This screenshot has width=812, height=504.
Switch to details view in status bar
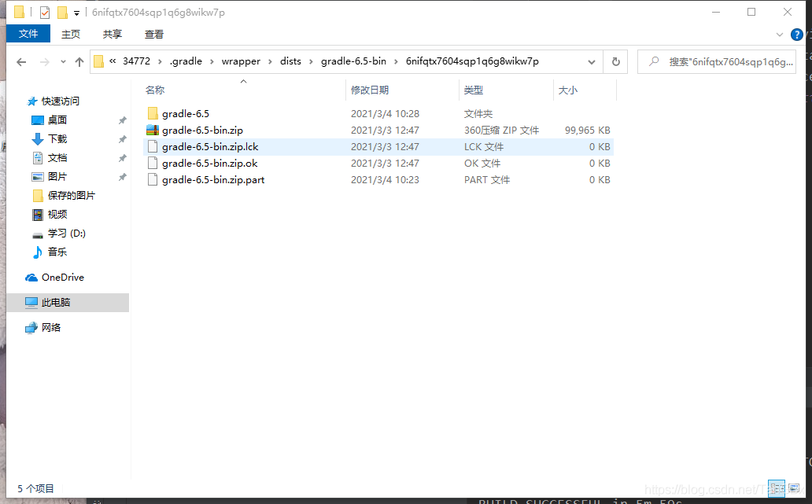pos(777,488)
